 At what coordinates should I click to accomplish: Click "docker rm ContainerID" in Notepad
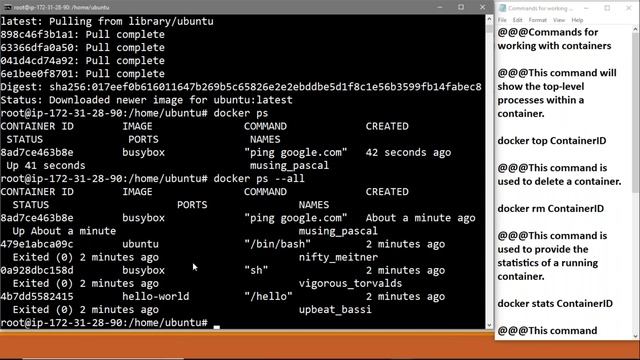coord(551,209)
